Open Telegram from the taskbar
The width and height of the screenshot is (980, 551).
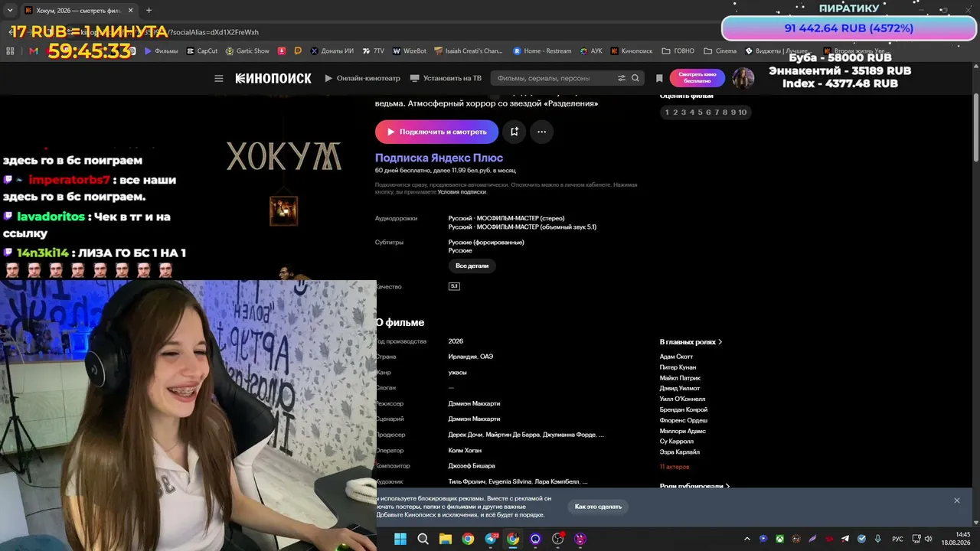tap(491, 539)
